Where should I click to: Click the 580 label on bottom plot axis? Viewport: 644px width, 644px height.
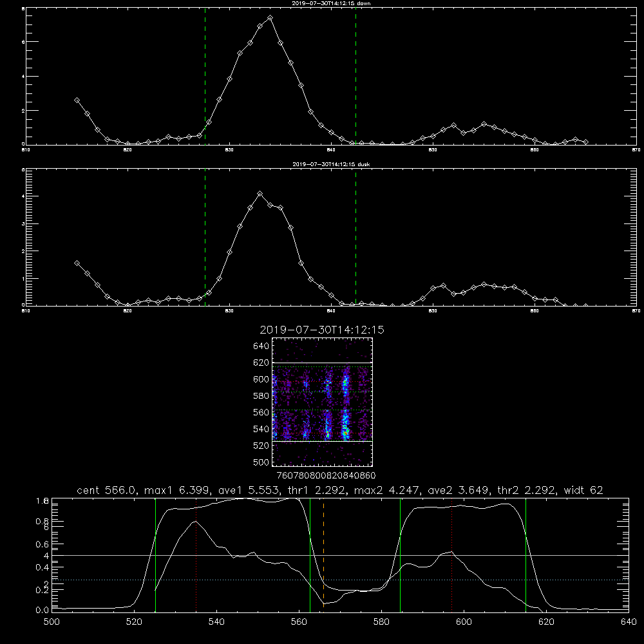click(x=381, y=622)
